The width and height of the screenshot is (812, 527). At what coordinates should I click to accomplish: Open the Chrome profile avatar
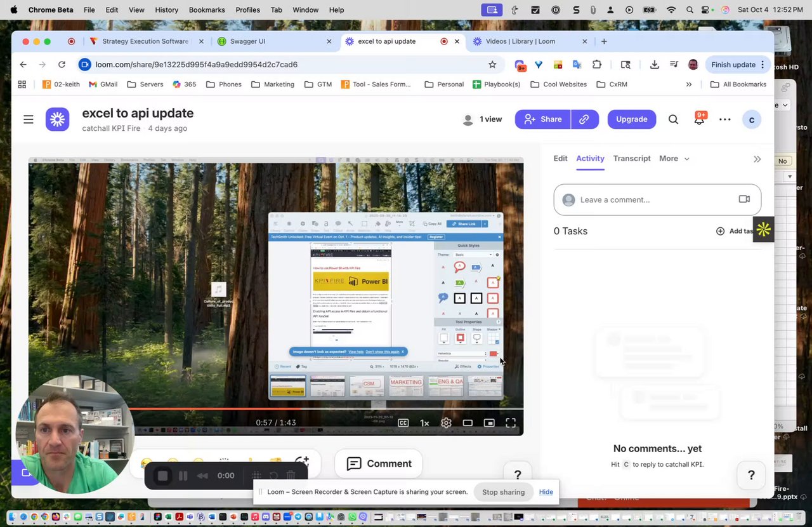tap(693, 65)
